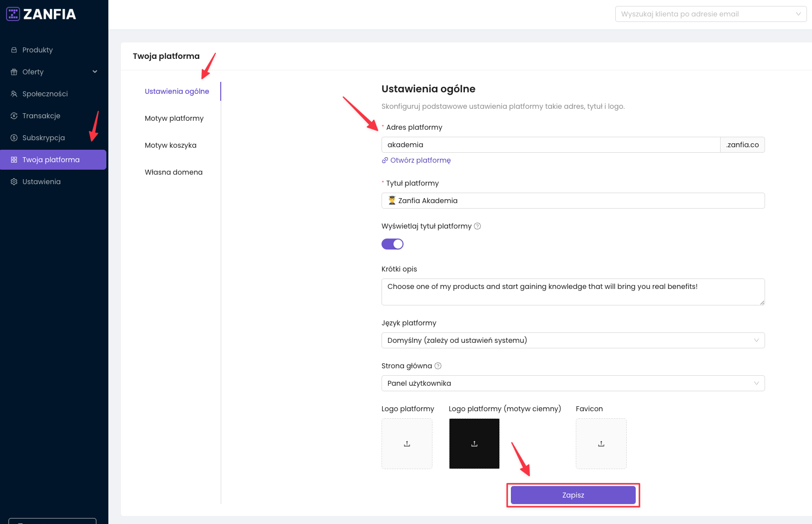Switch to Motyw platformy tab
812x524 pixels.
(174, 118)
